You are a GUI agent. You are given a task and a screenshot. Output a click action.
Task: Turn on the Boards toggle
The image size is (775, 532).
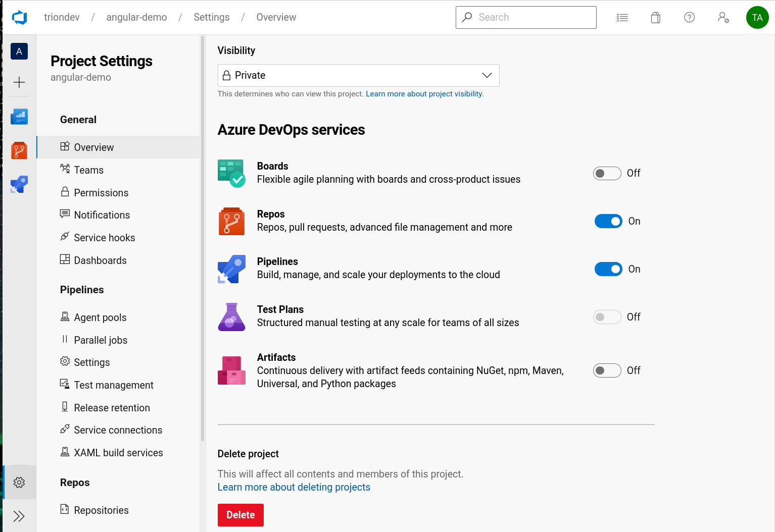[x=607, y=173]
